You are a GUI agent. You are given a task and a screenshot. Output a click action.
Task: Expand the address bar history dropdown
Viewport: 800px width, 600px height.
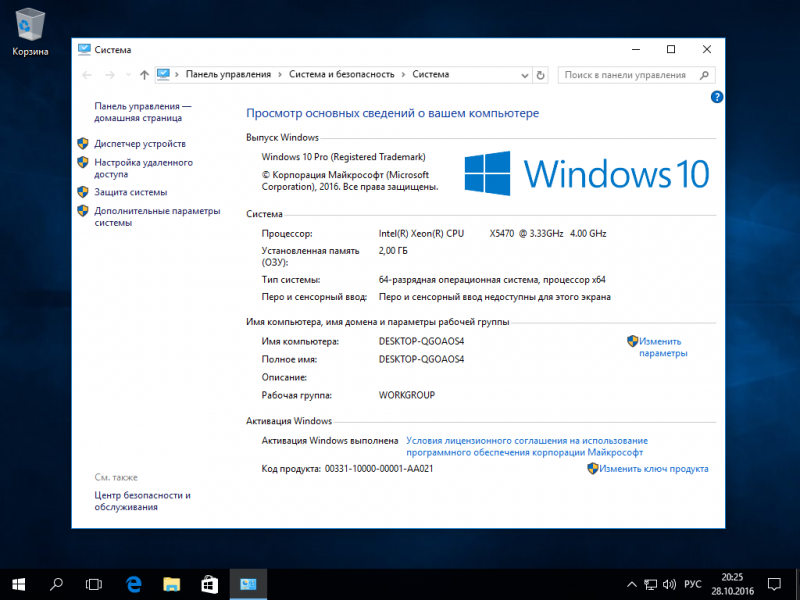point(524,75)
